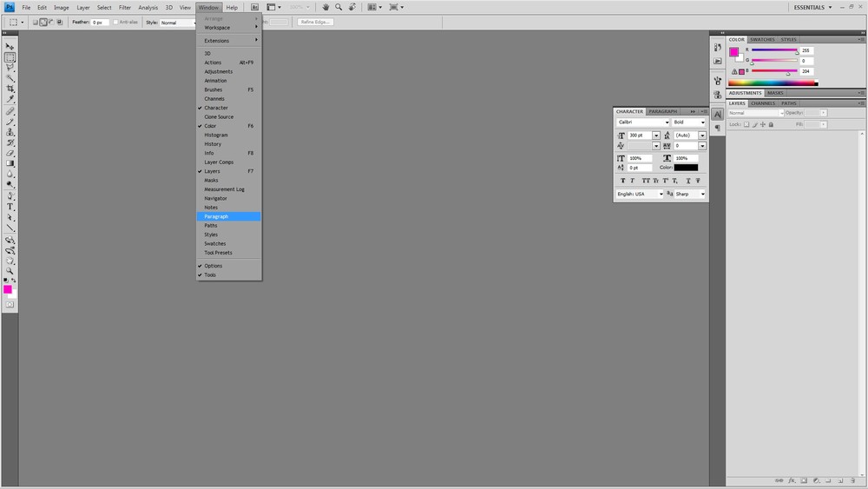Launch Bridge from the application bar
The width and height of the screenshot is (868, 489).
(x=254, y=7)
